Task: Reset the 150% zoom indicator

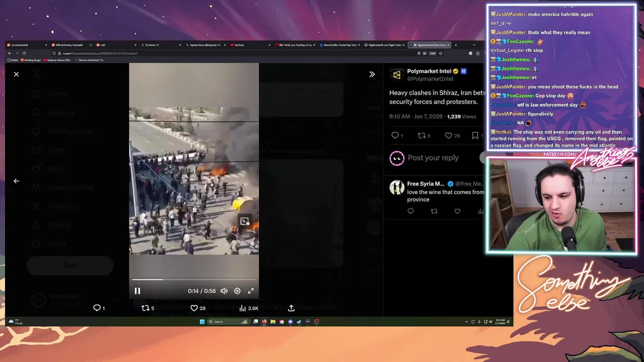Action: point(432,53)
